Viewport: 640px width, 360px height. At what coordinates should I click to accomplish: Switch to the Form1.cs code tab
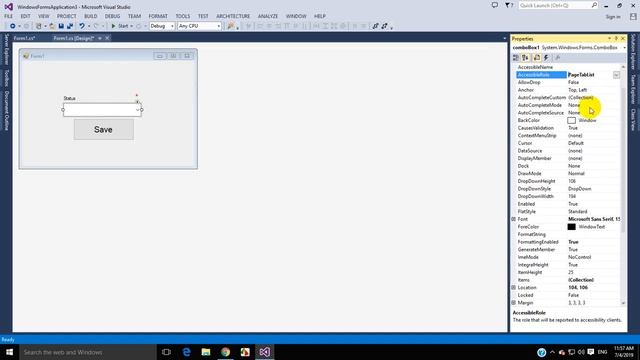24,38
